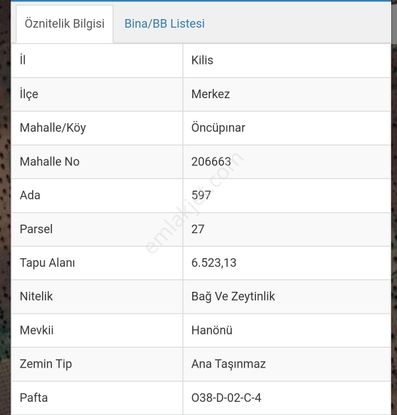
Task: Click the Ada value 597
Action: pyautogui.click(x=201, y=195)
